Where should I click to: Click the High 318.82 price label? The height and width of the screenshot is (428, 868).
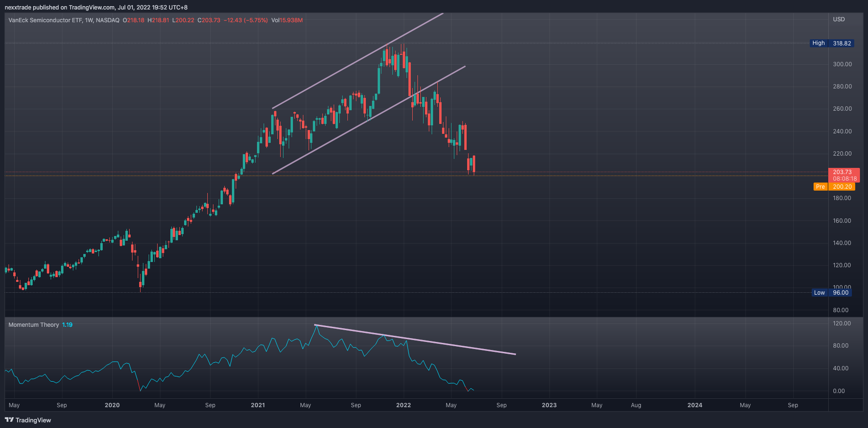pos(832,43)
